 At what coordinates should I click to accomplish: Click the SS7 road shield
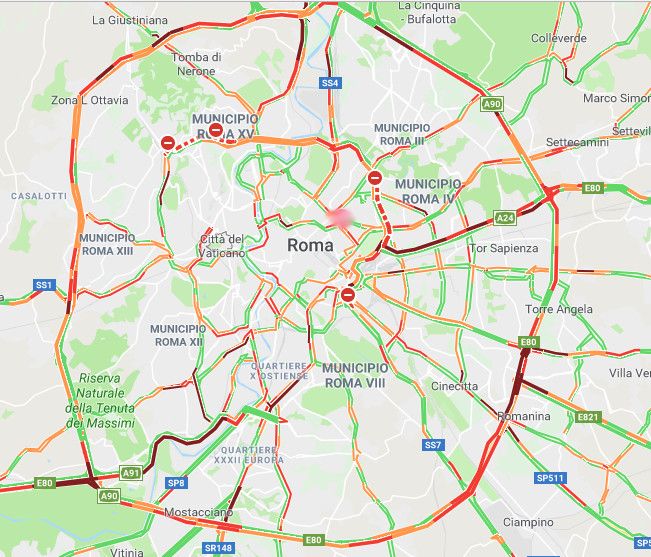[x=433, y=445]
